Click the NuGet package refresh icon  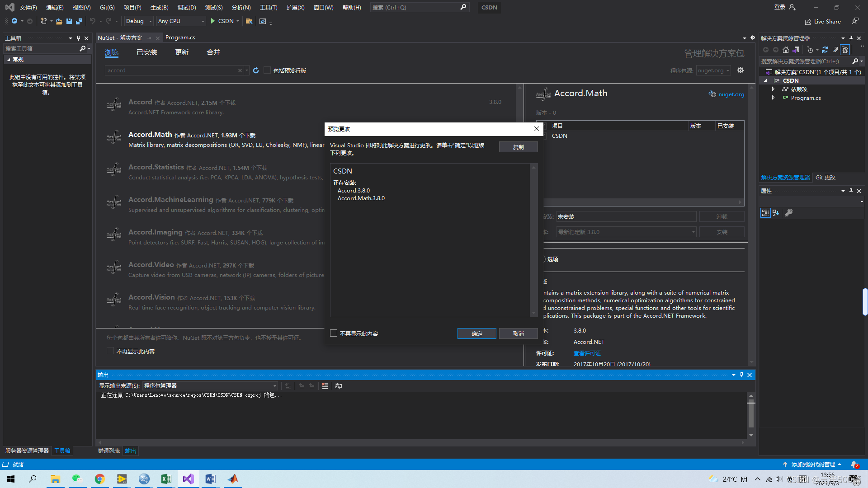click(256, 70)
